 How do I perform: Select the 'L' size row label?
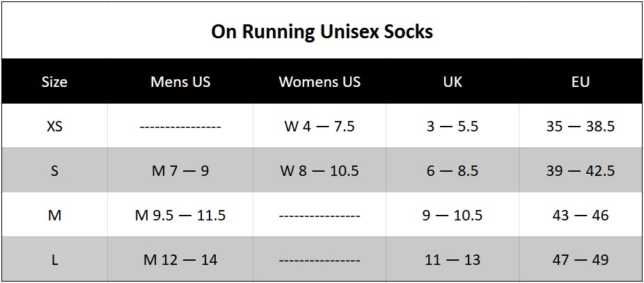point(54,260)
